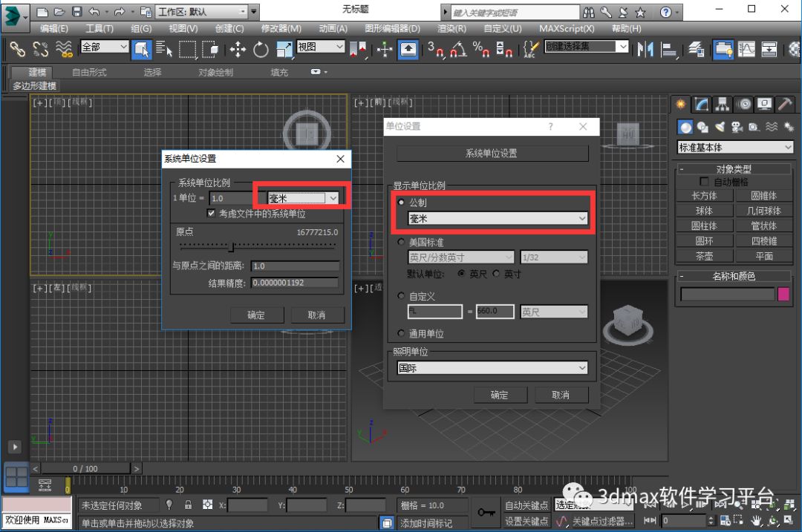The width and height of the screenshot is (802, 532).
Task: Select Lights category icon
Action: (720, 127)
